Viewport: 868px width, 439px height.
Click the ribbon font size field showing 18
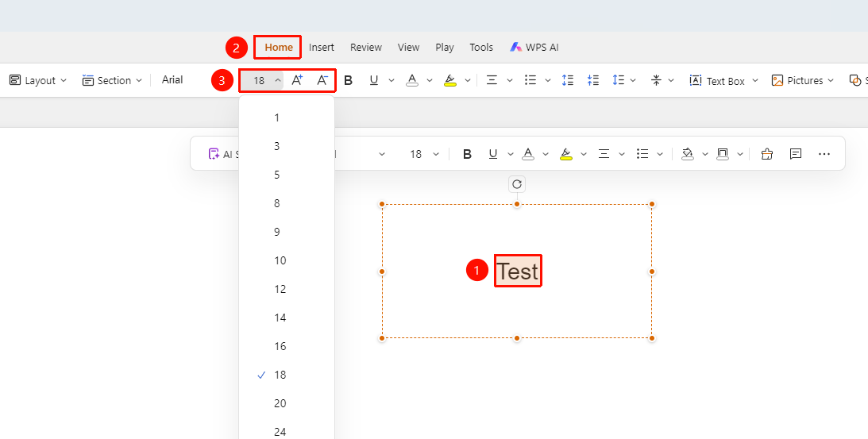pos(259,81)
